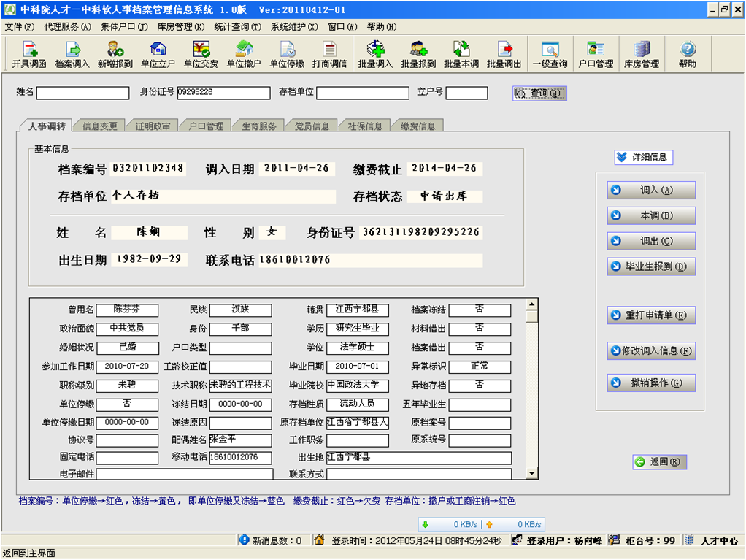Click the scroll down arrow in details list
This screenshot has height=560, width=746.
pos(532,474)
